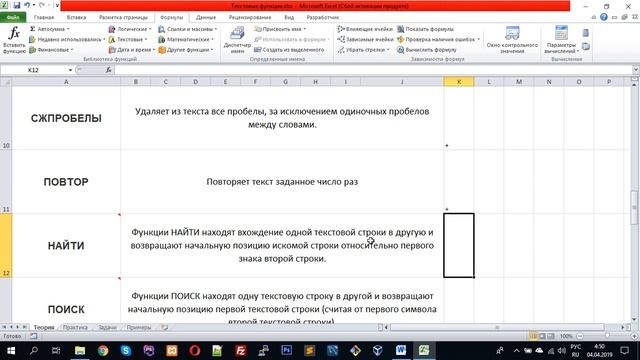This screenshot has height=360, width=640.
Task: Switch to Normal view in status bar
Action: coord(533,336)
